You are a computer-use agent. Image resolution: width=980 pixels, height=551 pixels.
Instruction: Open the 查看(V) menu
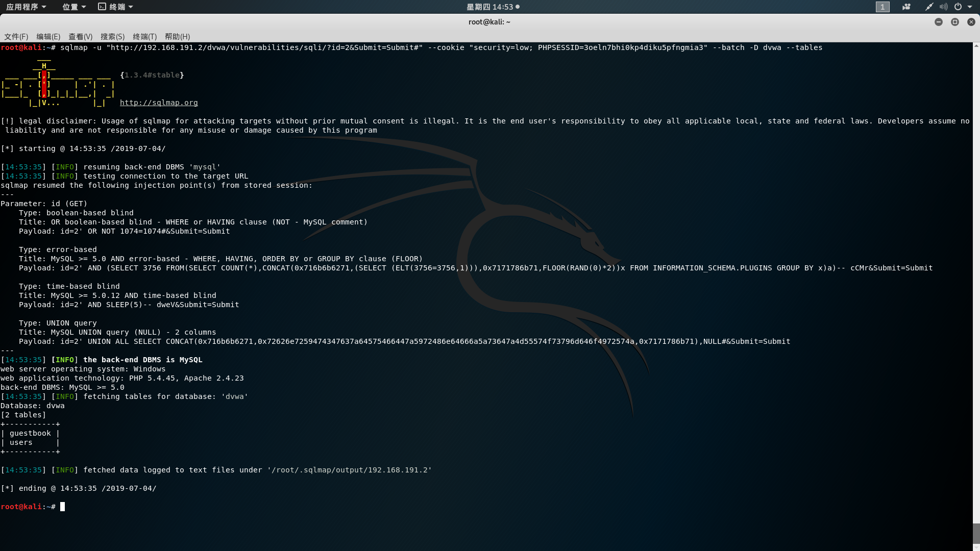click(x=81, y=37)
